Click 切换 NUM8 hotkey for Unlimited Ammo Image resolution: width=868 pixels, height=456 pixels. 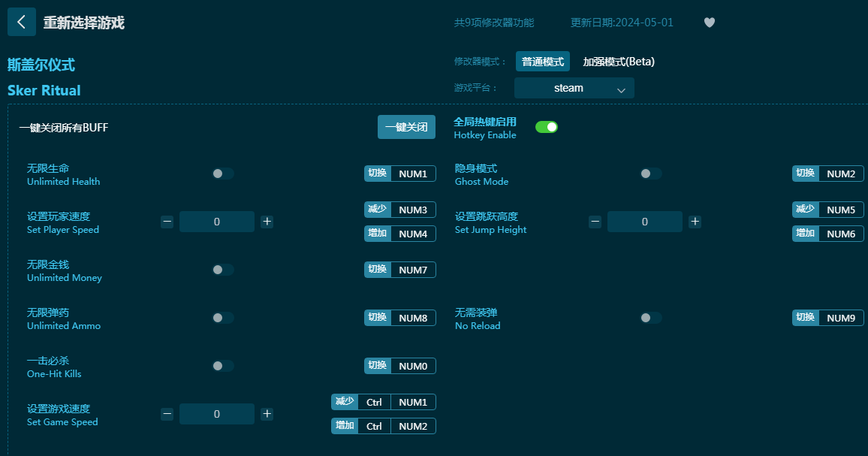(399, 318)
